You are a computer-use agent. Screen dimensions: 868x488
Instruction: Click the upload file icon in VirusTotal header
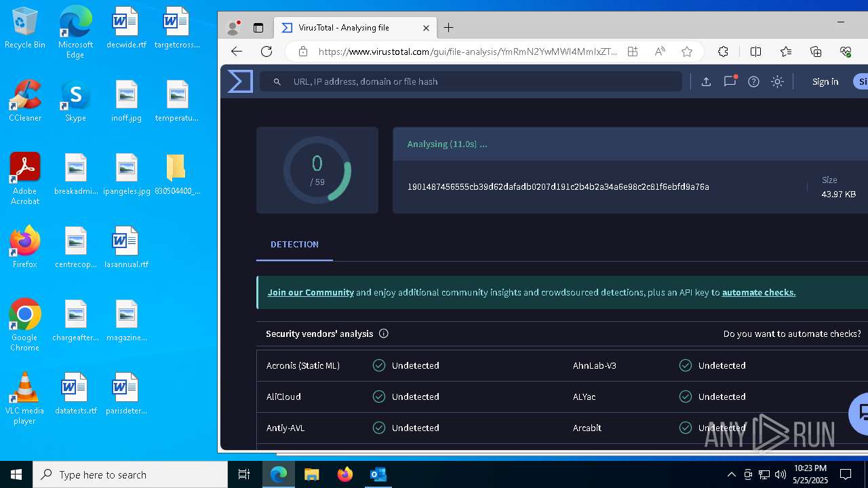pos(706,81)
